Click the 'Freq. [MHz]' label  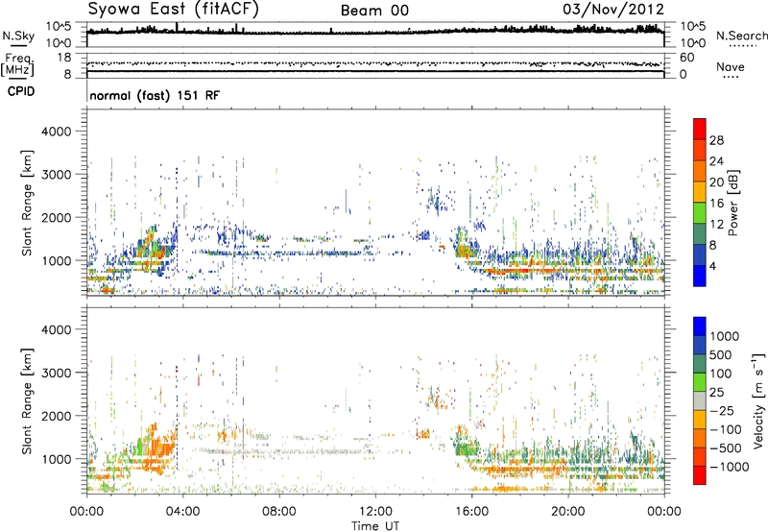pos(17,64)
